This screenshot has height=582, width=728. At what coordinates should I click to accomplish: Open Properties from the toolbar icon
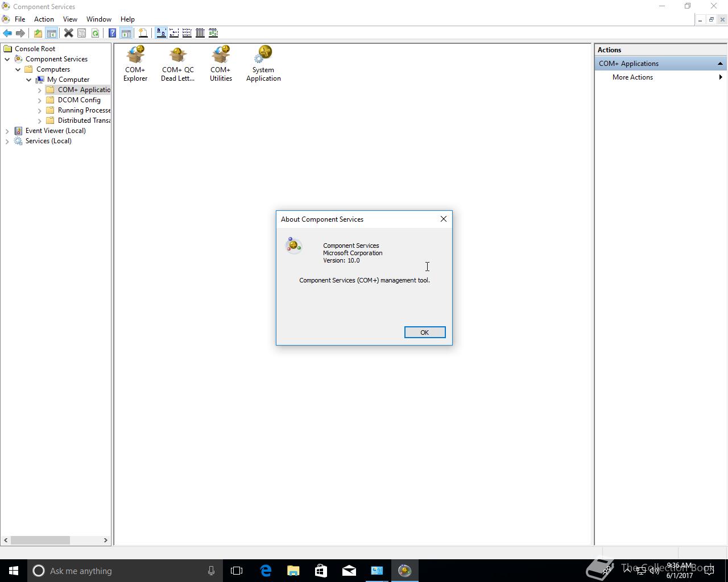81,33
